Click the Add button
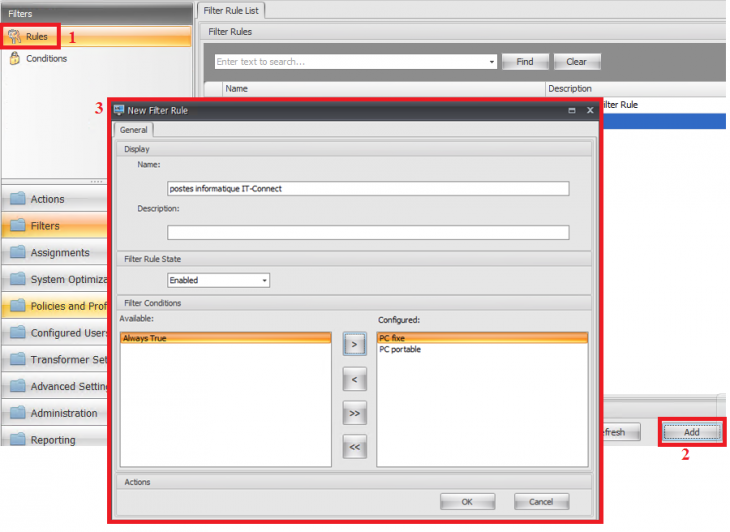The height and width of the screenshot is (532, 730). coord(692,432)
